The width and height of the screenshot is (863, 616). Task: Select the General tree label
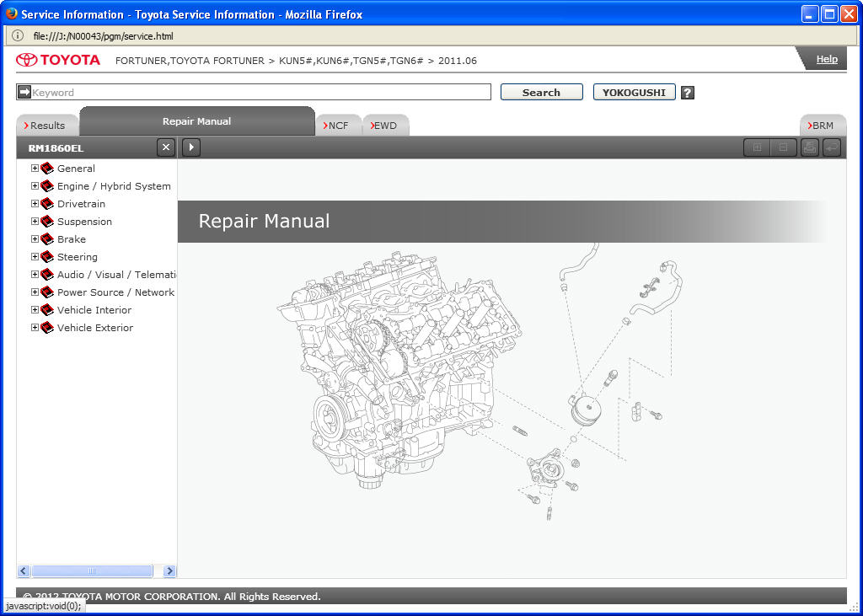pyautogui.click(x=76, y=169)
